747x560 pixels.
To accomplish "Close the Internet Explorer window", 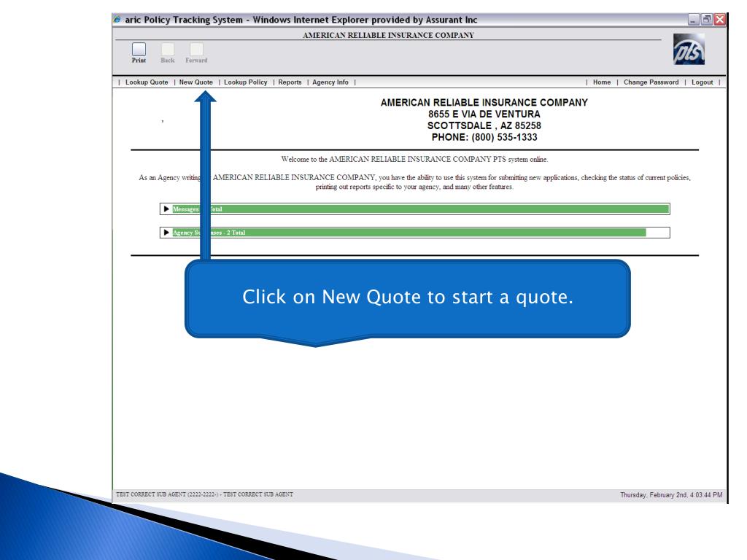I will coord(720,20).
